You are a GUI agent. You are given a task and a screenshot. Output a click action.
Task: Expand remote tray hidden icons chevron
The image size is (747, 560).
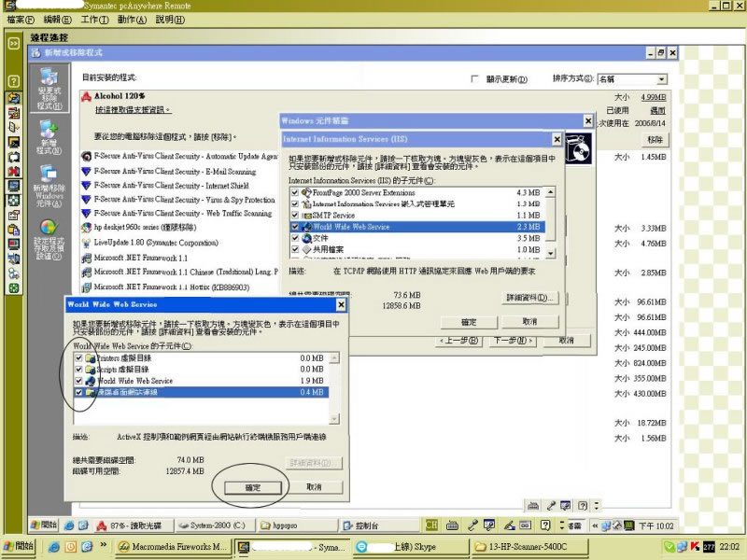(595, 525)
